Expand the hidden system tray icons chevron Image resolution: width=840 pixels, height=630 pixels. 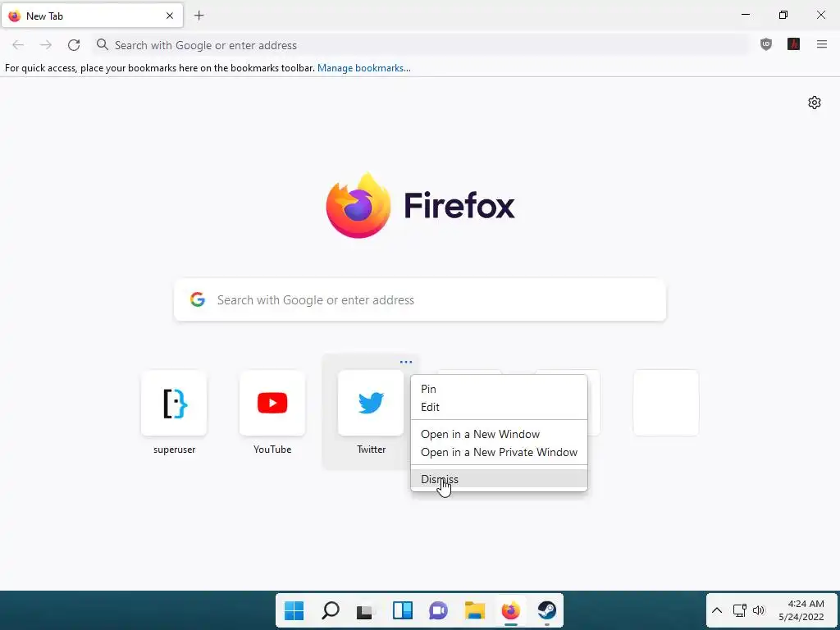(717, 610)
